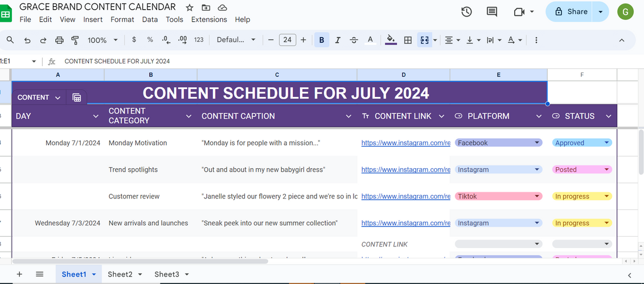Decrease font size
The image size is (644, 284).
pyautogui.click(x=270, y=40)
